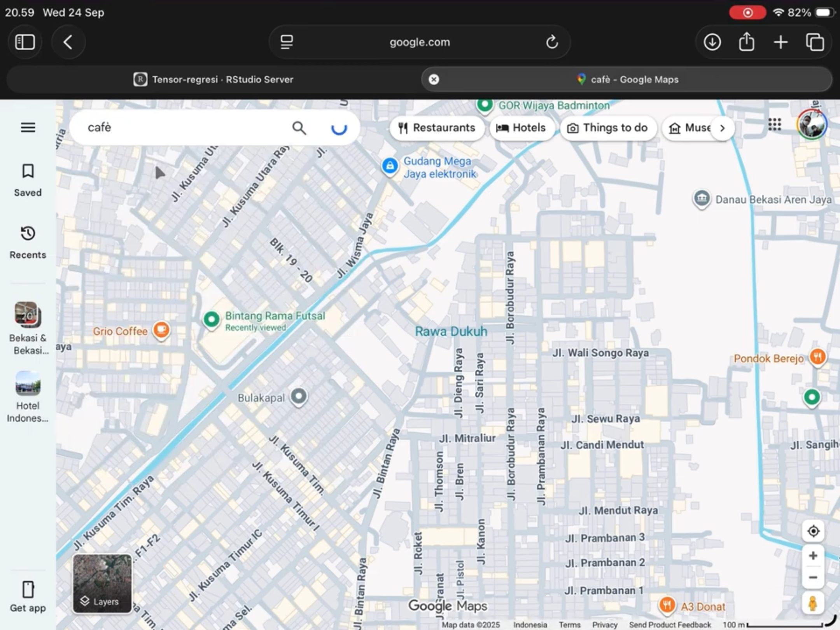
Task: Filter by Restaurants chip
Action: pos(437,128)
